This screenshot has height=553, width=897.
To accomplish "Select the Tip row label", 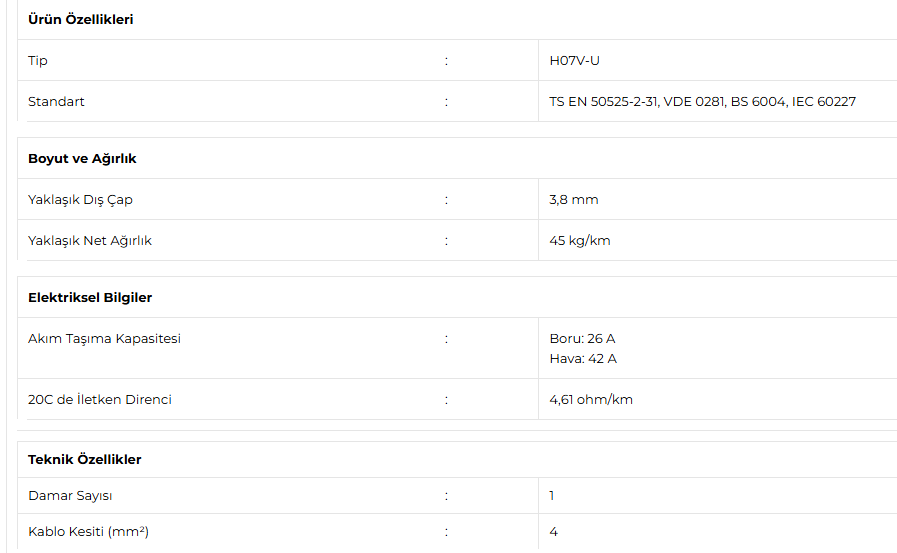I will coord(38,61).
